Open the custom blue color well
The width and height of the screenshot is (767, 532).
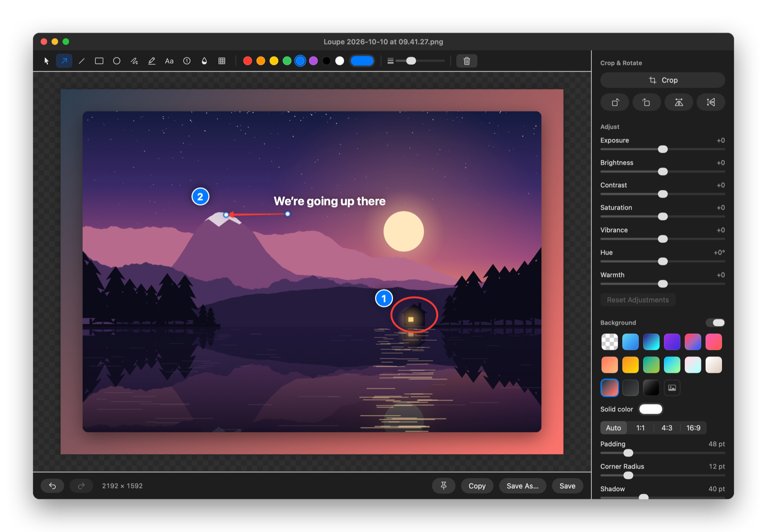pyautogui.click(x=362, y=61)
